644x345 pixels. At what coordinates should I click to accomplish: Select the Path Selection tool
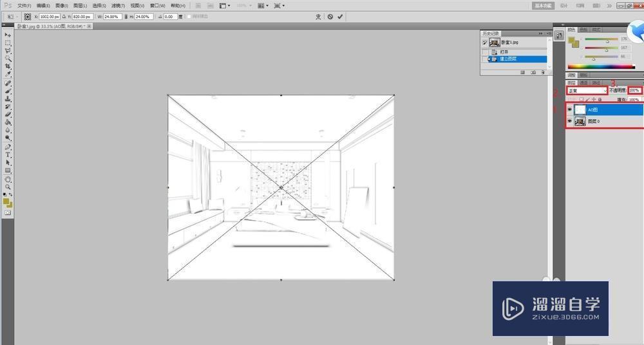click(x=7, y=163)
